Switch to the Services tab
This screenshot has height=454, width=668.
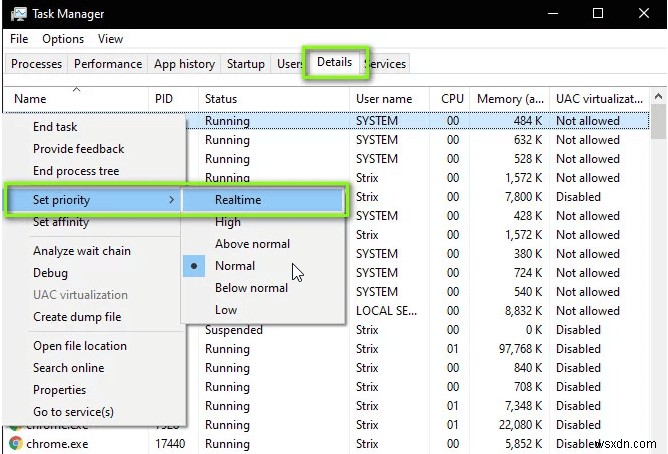click(x=387, y=64)
